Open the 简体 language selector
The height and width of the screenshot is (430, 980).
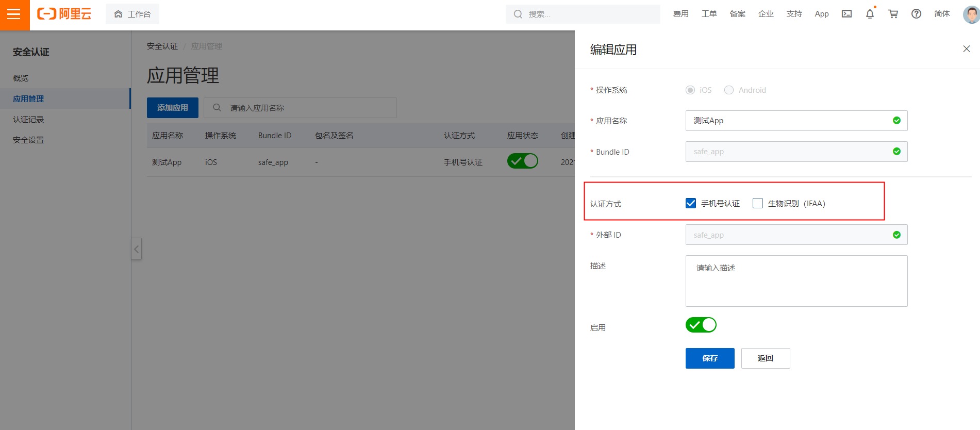click(x=941, y=14)
